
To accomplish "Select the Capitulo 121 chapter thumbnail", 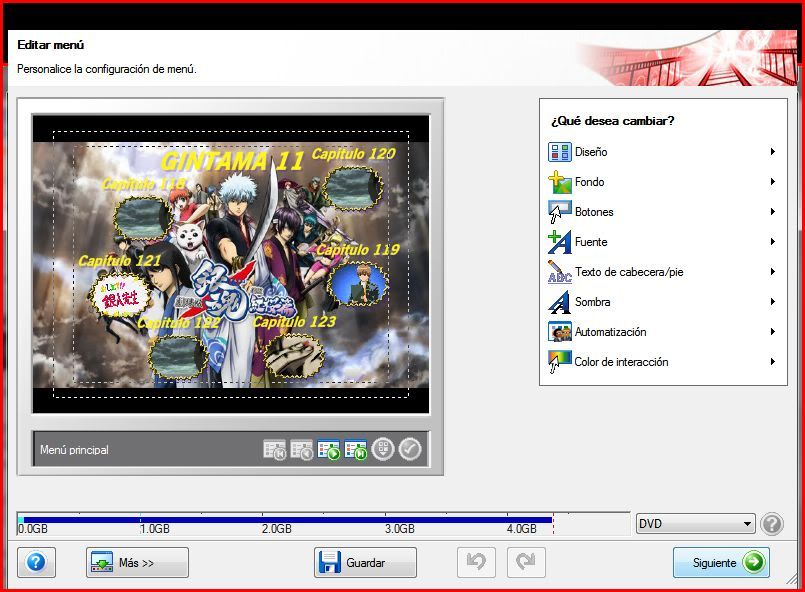I will 119,297.
